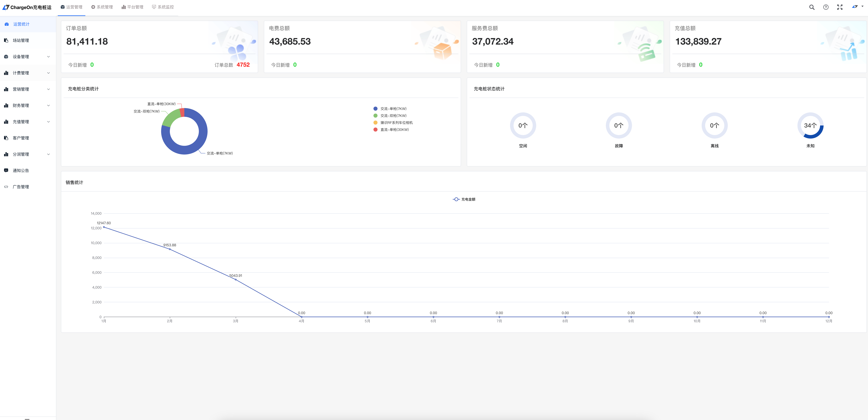
Task: Open 运营统计 in the sidebar
Action: pyautogui.click(x=21, y=24)
